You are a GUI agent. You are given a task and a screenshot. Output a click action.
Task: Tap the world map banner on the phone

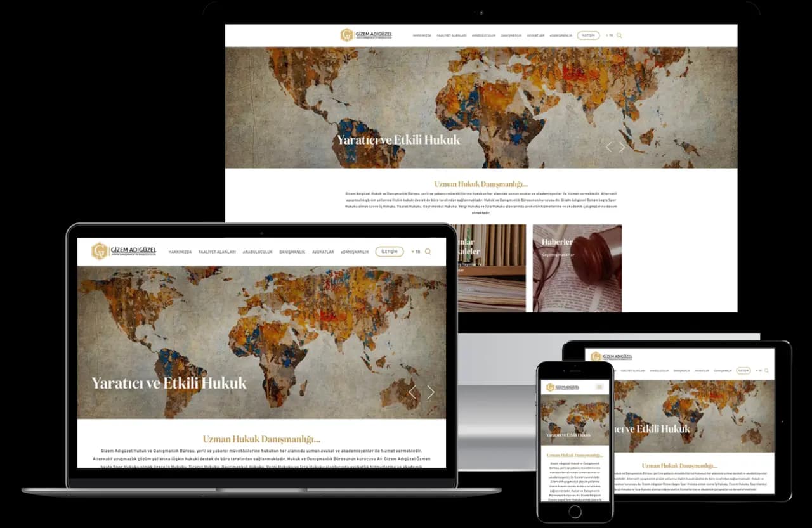575,420
